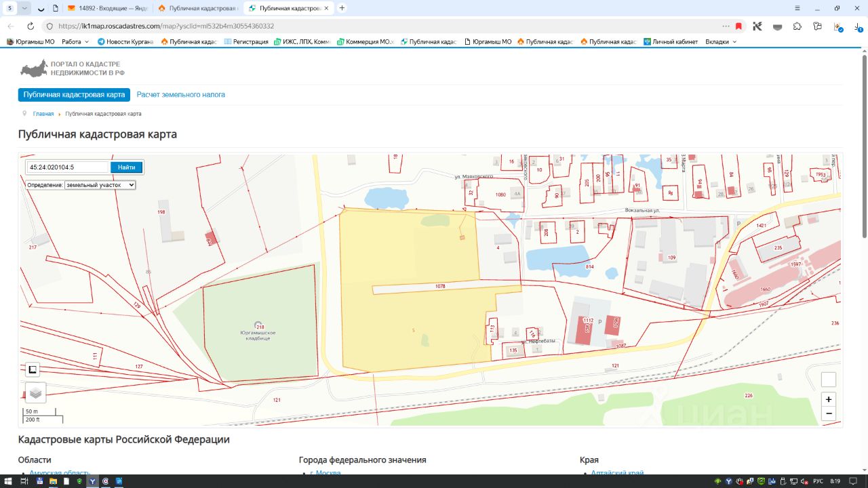Screen dimensions: 868x488
Task: Go back to the previous page
Action: coord(11,26)
